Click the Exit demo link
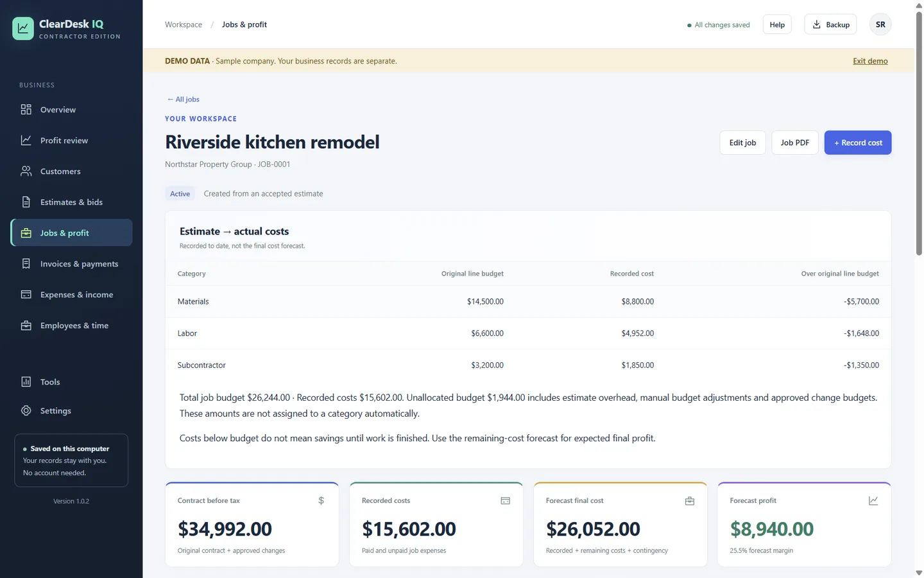Viewport: 924px width, 578px height. coord(870,61)
